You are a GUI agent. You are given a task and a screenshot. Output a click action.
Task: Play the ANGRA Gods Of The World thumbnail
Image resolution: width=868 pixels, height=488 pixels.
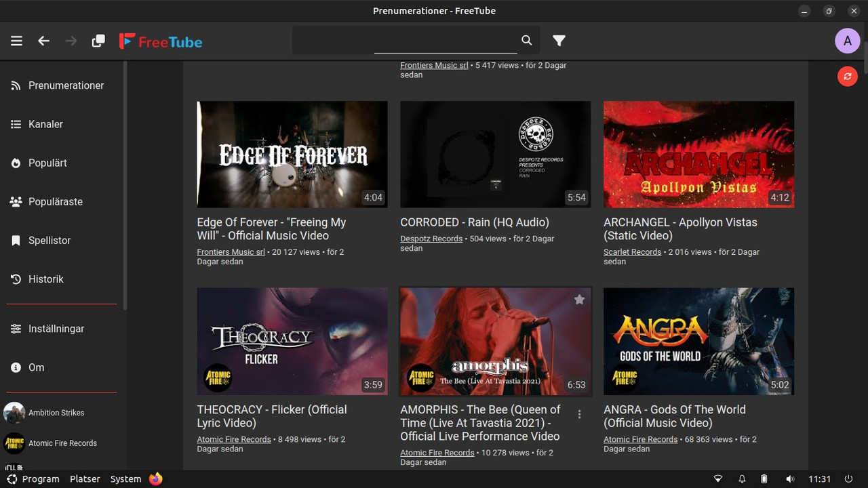click(x=698, y=342)
